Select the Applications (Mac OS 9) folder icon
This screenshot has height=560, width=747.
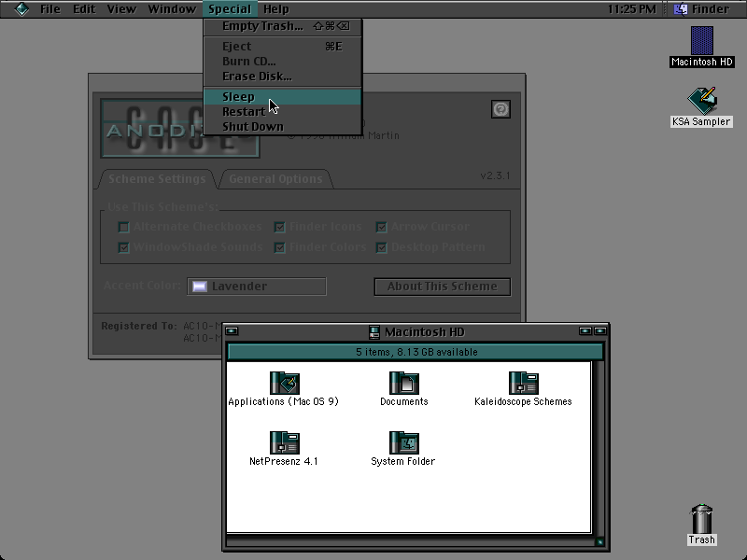[x=285, y=383]
